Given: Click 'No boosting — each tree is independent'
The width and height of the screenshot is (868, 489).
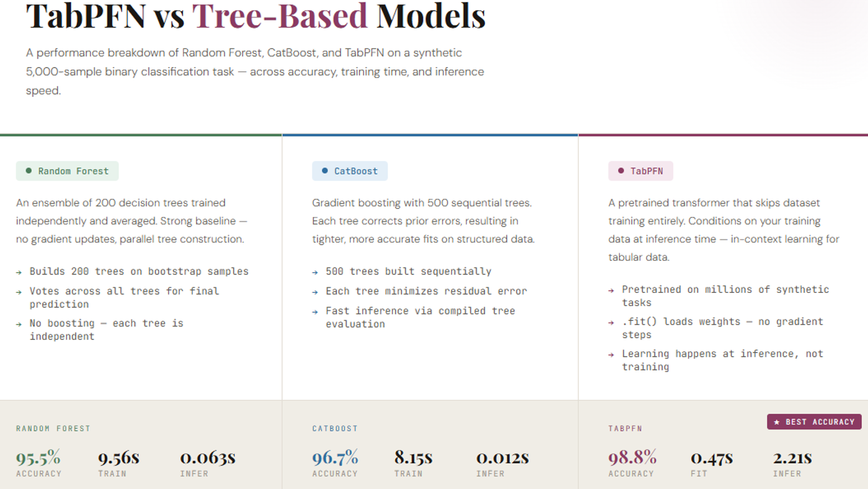Looking at the screenshot, I should coord(107,330).
